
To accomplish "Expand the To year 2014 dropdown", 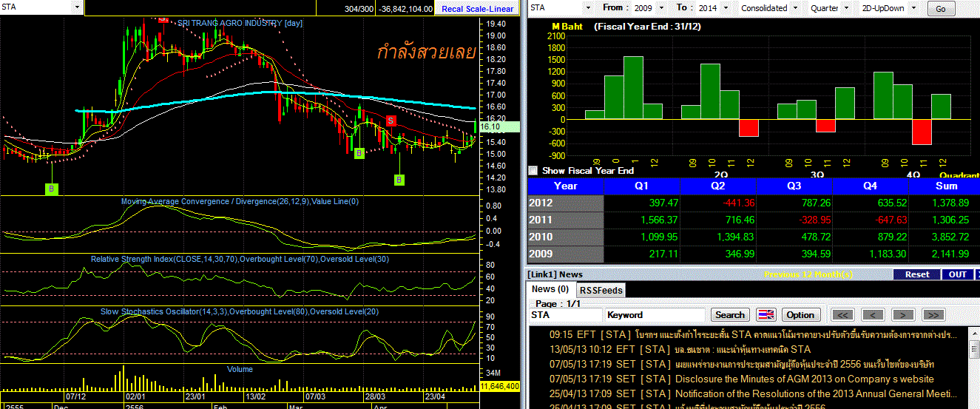I will (x=728, y=8).
